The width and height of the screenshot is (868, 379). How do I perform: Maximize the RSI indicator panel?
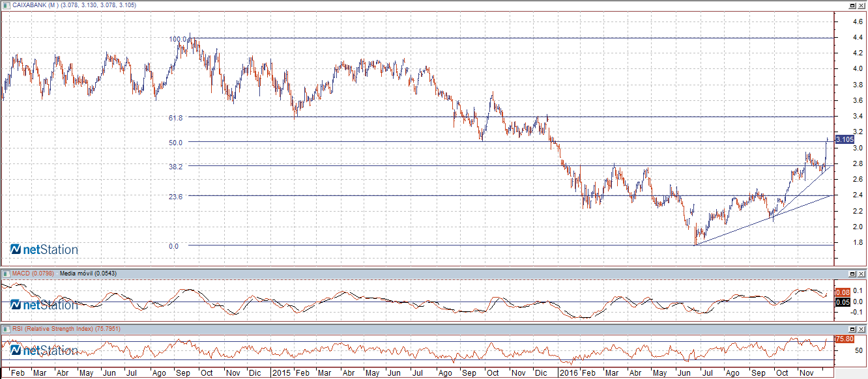852,330
